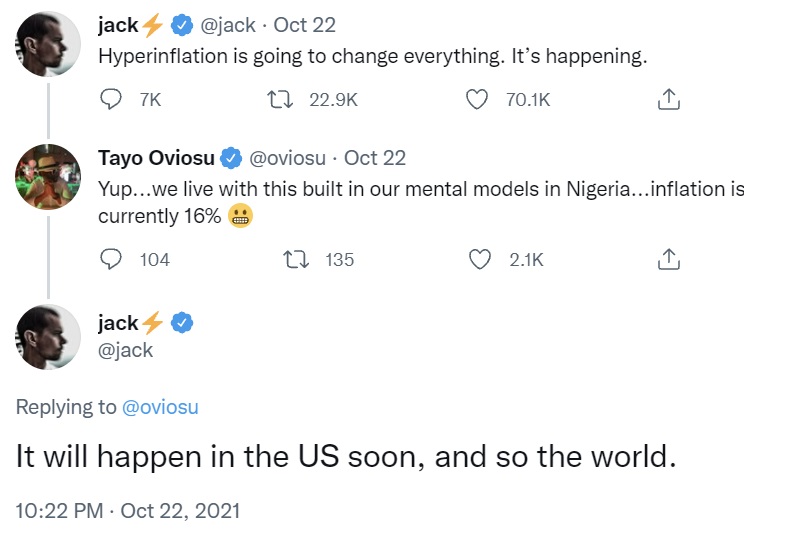810x542 pixels.
Task: Click the 10:22 PM · Oct 22, 2021 timestamp
Action: 128,511
